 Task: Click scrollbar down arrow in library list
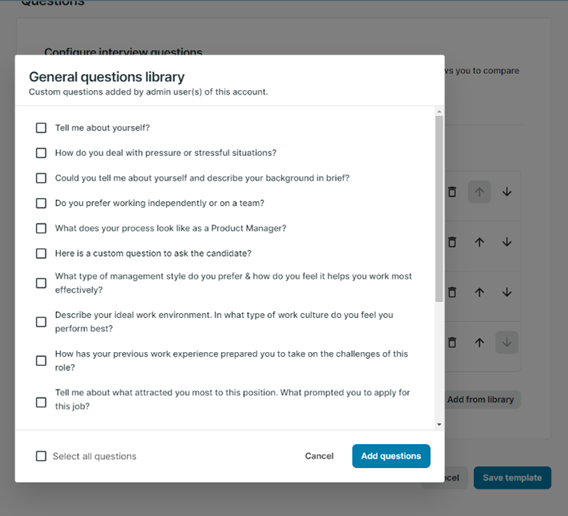[x=439, y=424]
